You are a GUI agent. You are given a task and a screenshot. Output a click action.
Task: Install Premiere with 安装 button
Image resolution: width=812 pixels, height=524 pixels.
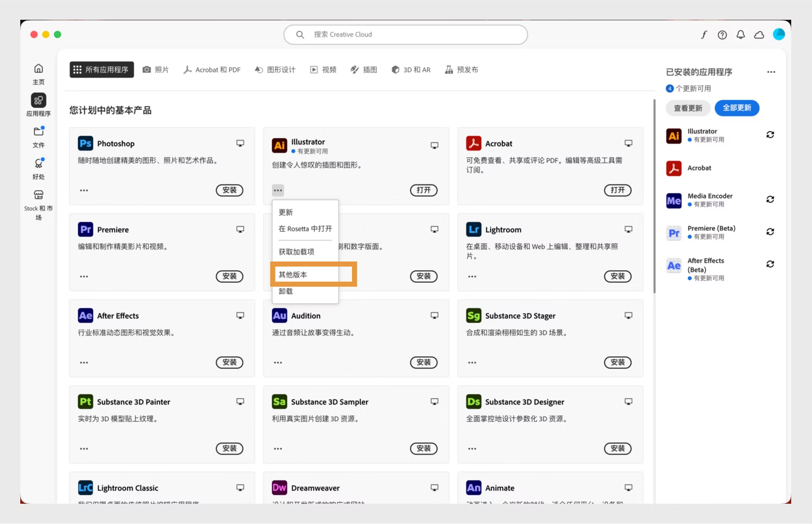click(230, 276)
